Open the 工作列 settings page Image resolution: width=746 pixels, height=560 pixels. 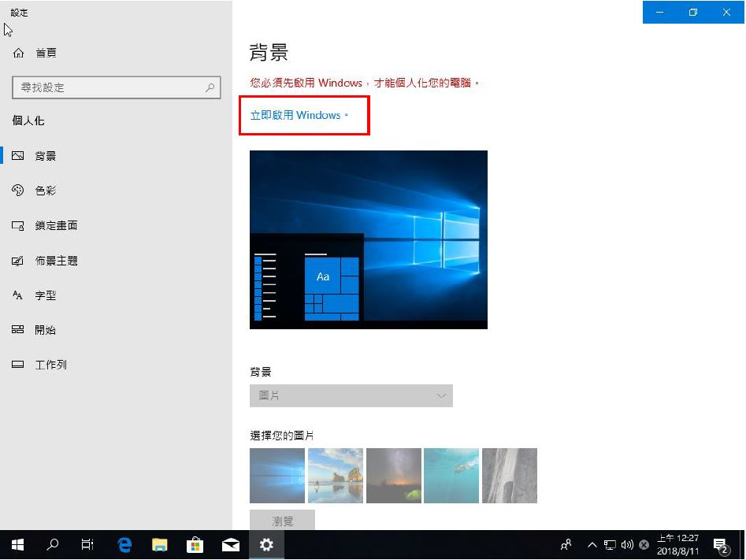coord(50,365)
